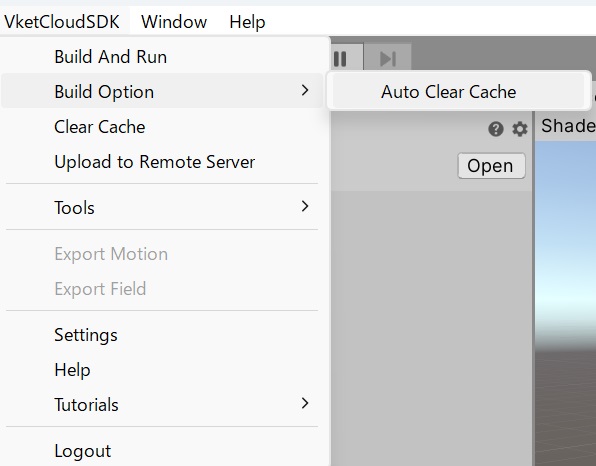596x466 pixels.
Task: Toggle Auto Clear Cache option
Action: (458, 92)
